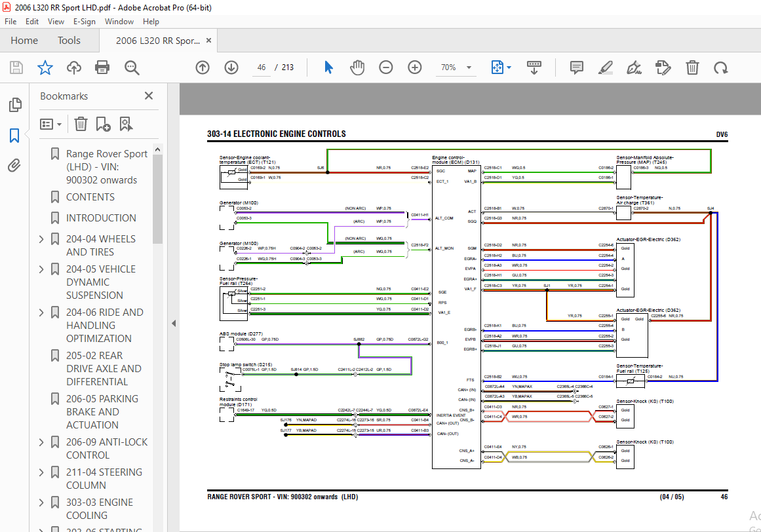Select the highlight text tool
This screenshot has height=532, width=761.
click(x=605, y=67)
